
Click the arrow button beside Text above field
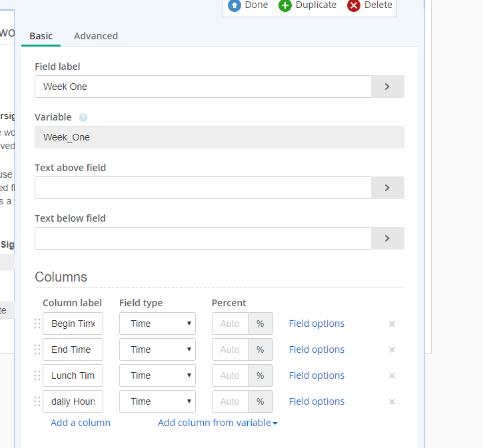(387, 188)
